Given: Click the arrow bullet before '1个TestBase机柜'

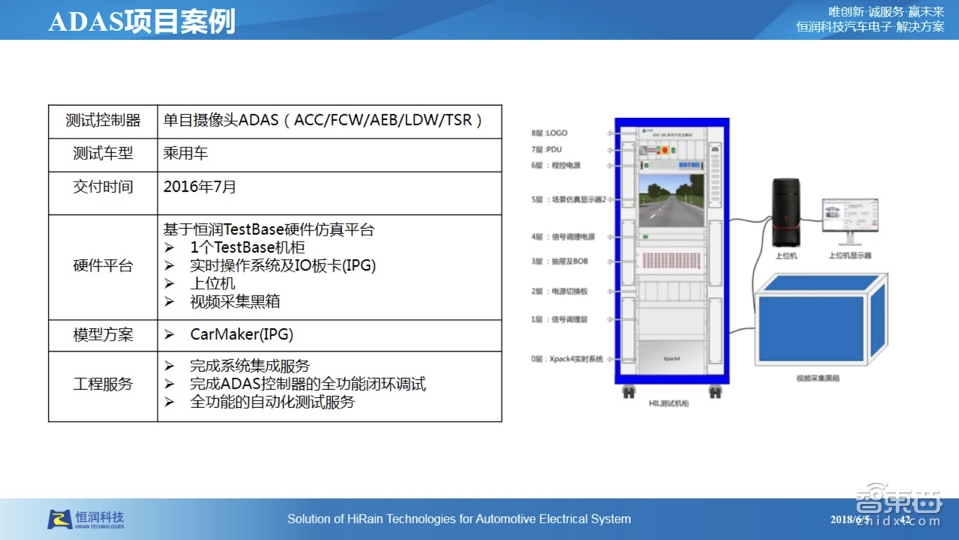Looking at the screenshot, I should [x=169, y=248].
